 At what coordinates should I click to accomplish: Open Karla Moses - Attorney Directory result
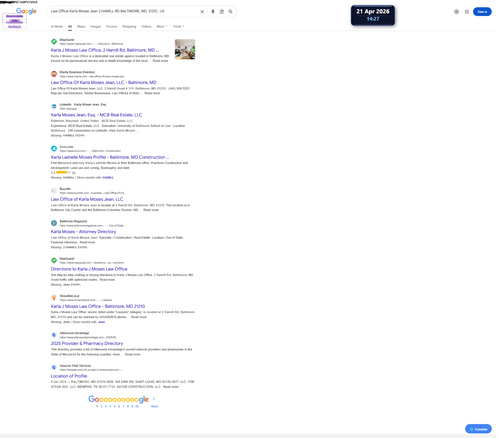pyautogui.click(x=83, y=231)
